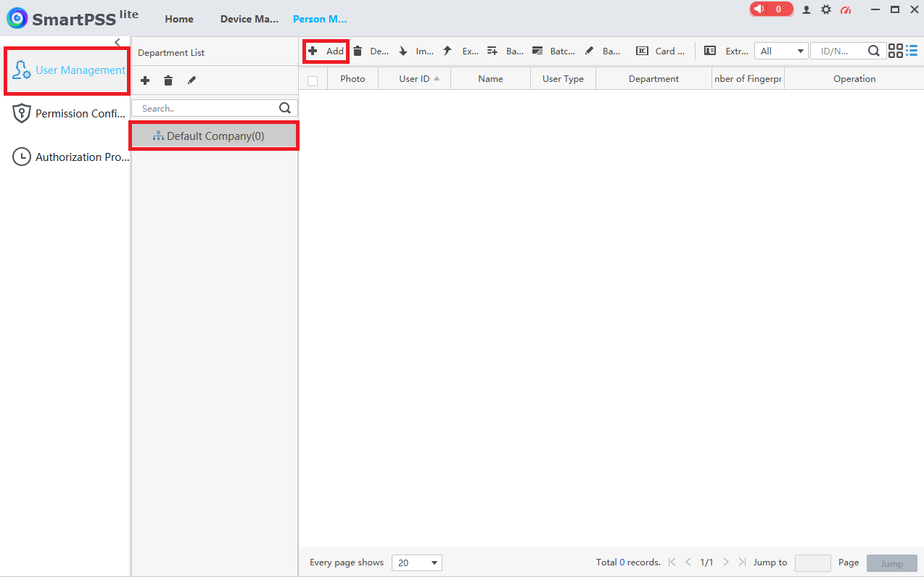Delete department using the trash icon
This screenshot has height=577, width=924.
[x=168, y=80]
